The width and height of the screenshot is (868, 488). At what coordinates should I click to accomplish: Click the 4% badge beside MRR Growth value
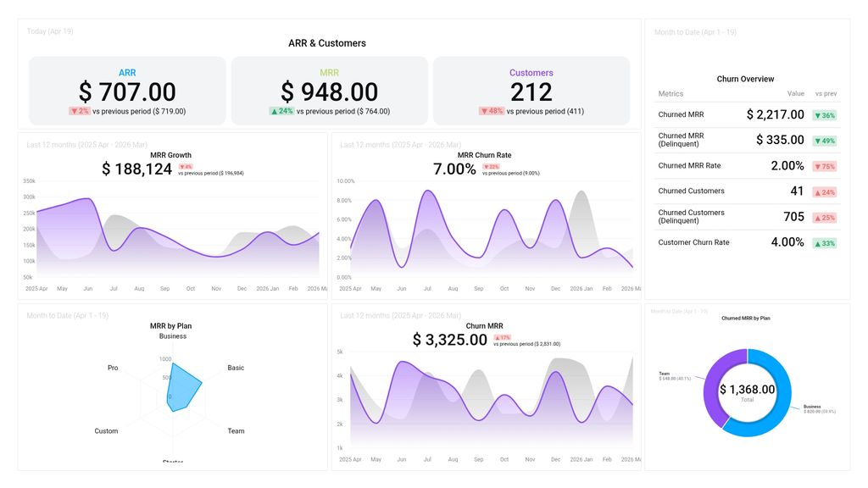[186, 167]
